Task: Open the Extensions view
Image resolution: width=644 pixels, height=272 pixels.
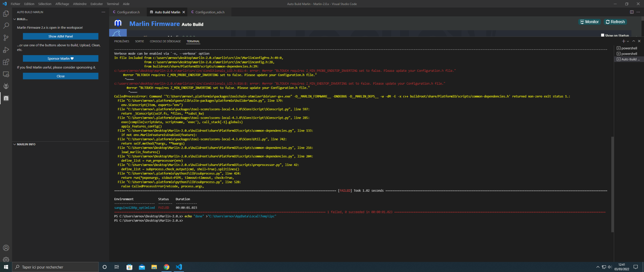Action: 6,62
